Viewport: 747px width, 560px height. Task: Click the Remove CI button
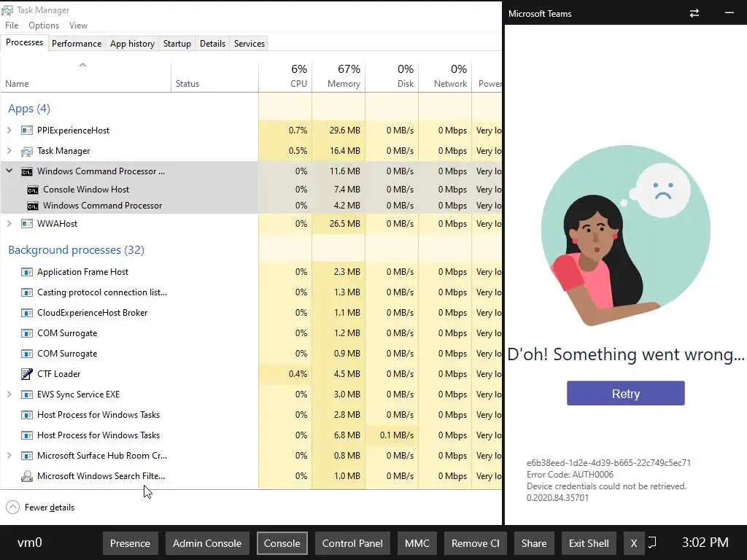[476, 543]
